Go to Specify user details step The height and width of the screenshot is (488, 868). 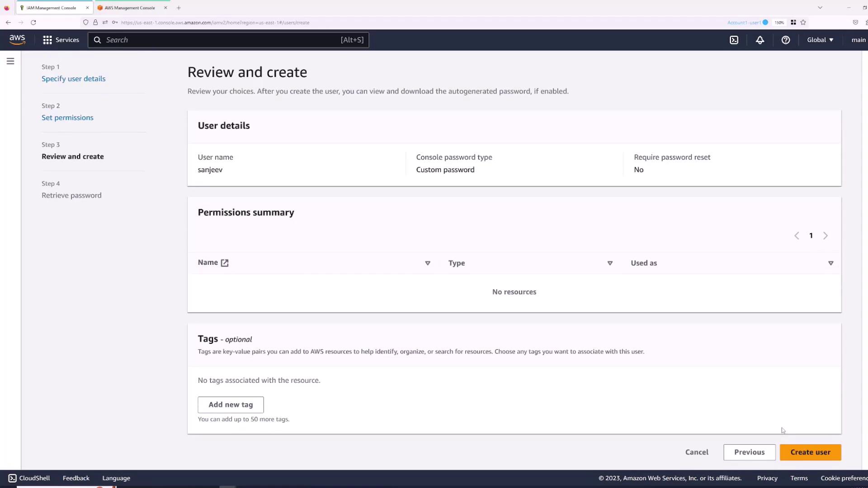[x=73, y=79]
